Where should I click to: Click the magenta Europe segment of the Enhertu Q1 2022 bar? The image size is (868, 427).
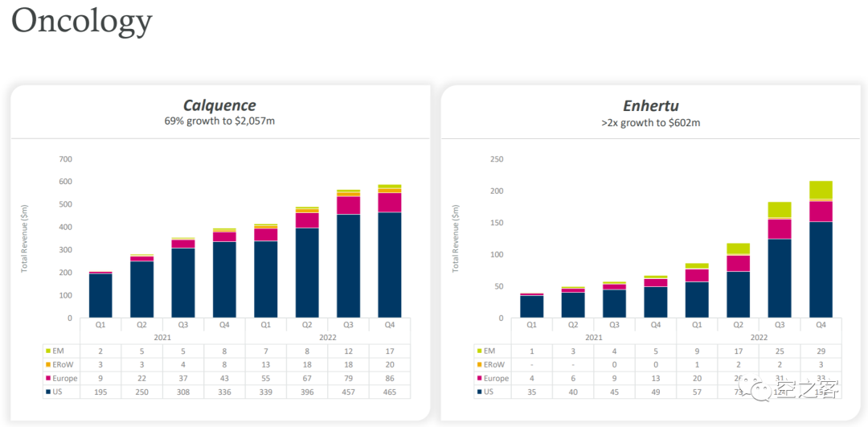point(697,275)
